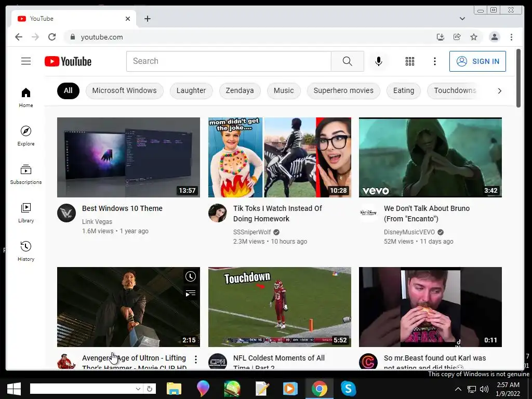The height and width of the screenshot is (399, 532).
Task: Open the SSSniperWolf TikTok video thumbnail
Action: 280,157
